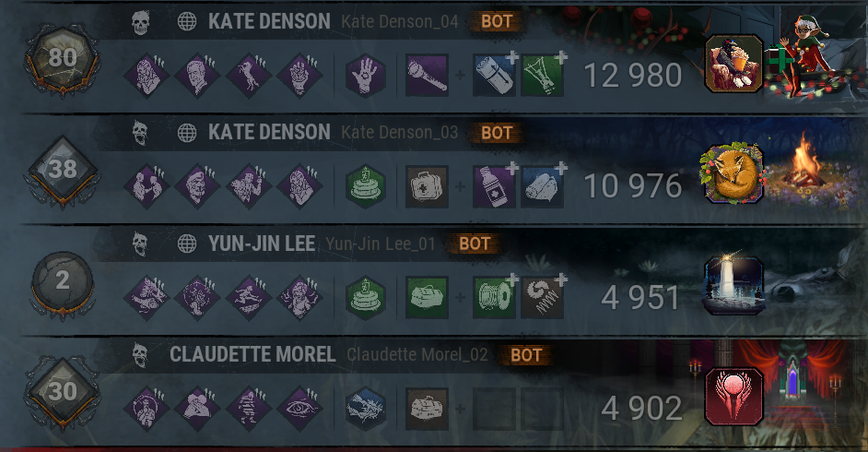Click the BOT tag beside Claudette Morel_02
This screenshot has width=868, height=452.
point(526,355)
